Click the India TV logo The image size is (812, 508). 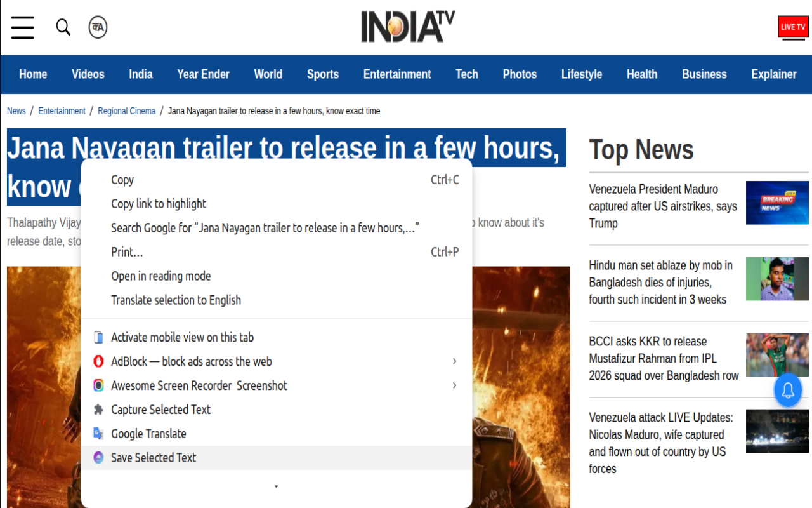point(408,27)
